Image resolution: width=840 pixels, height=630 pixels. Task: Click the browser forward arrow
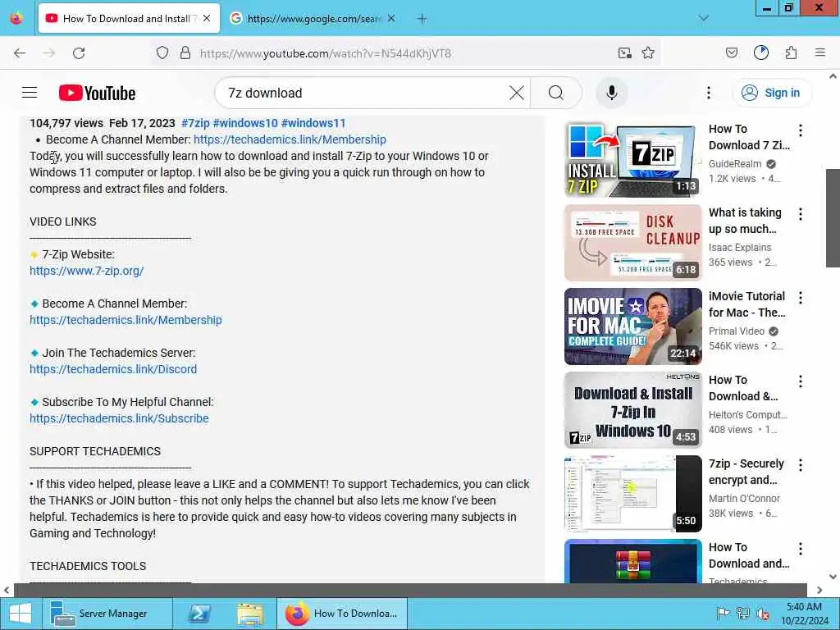(49, 53)
